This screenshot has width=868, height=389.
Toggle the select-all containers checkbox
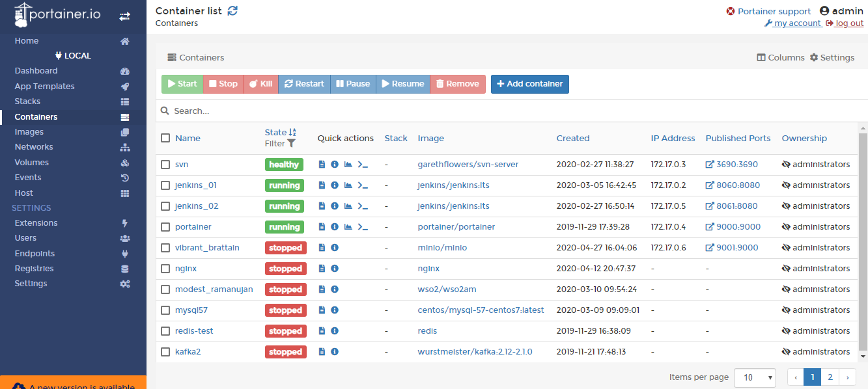pos(165,138)
